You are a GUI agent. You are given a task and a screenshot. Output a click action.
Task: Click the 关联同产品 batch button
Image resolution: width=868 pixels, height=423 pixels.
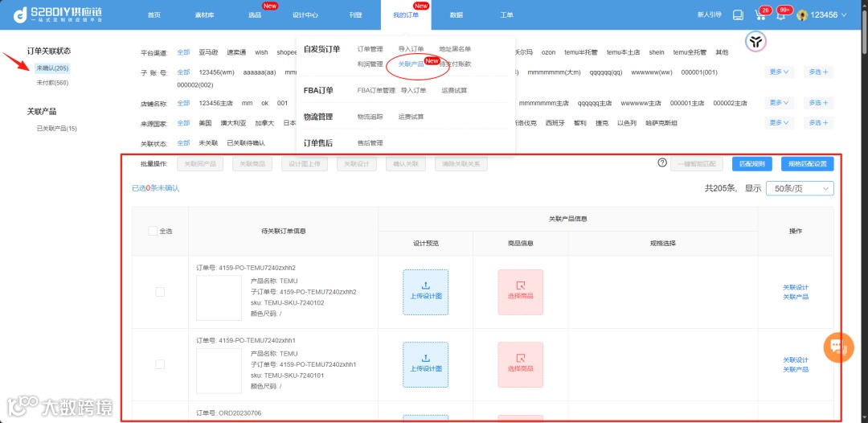200,164
